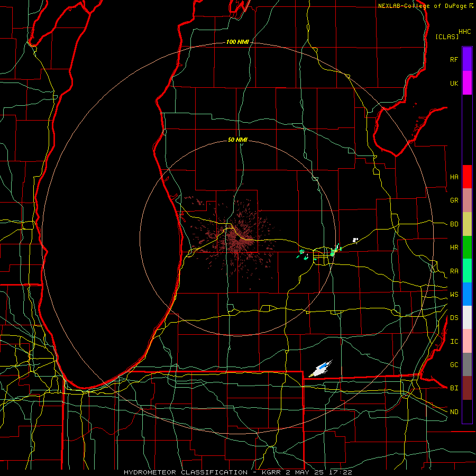Click the purple RF legend color swatch
The image size is (476, 476).
click(x=467, y=59)
